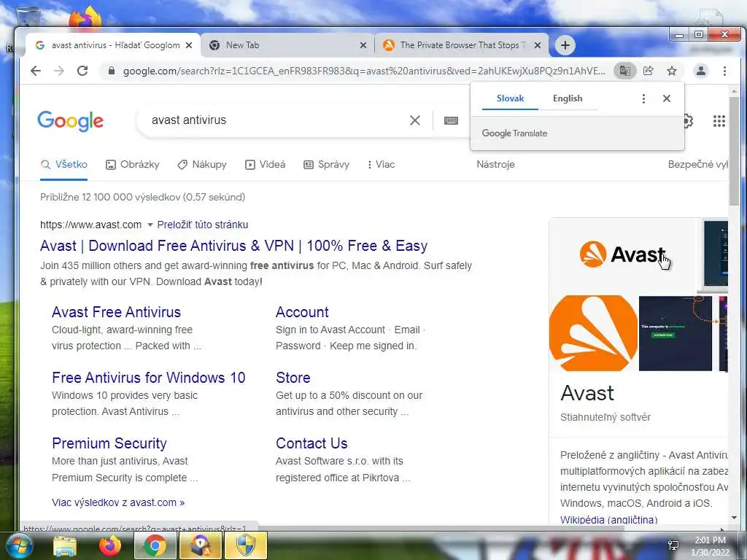Expand the Viac more options menu
This screenshot has height=560, width=747.
381,165
